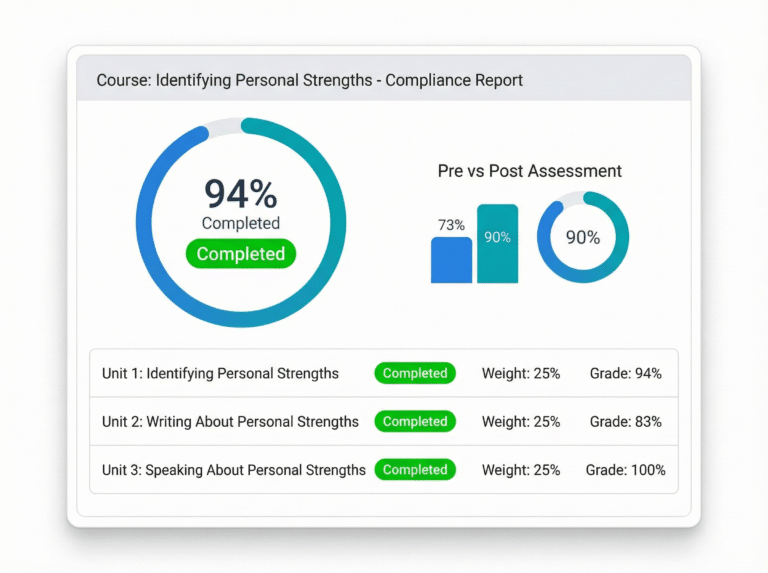Click Unit 1 Weight: 25% label

click(x=521, y=373)
